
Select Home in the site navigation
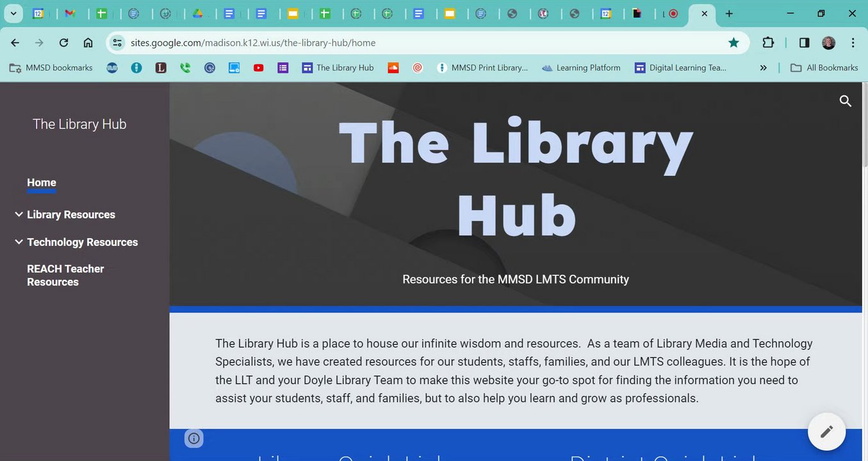[42, 182]
